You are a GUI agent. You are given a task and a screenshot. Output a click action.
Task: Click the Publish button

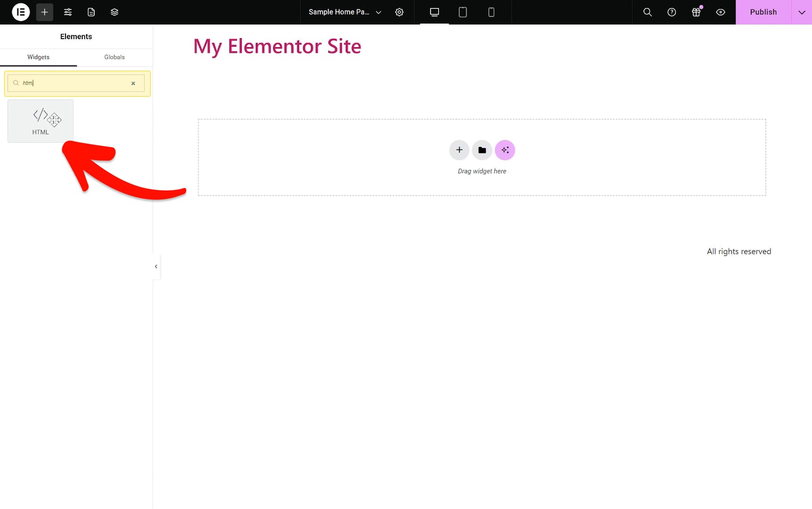(x=763, y=12)
